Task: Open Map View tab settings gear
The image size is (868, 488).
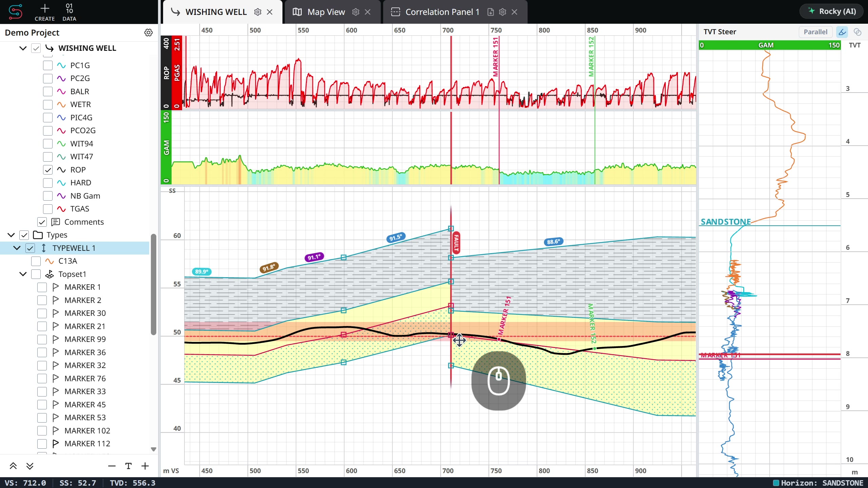Action: click(x=356, y=12)
